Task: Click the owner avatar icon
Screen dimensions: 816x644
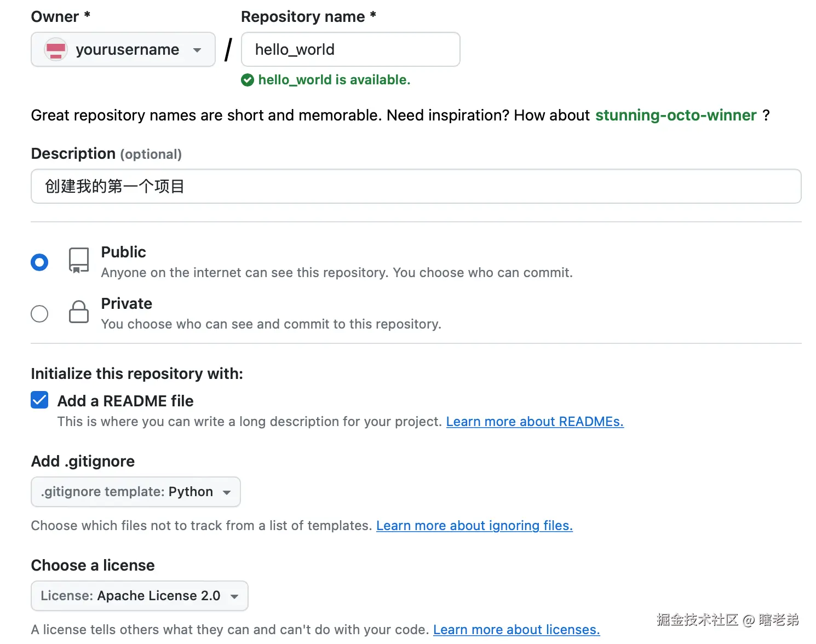Action: click(56, 49)
